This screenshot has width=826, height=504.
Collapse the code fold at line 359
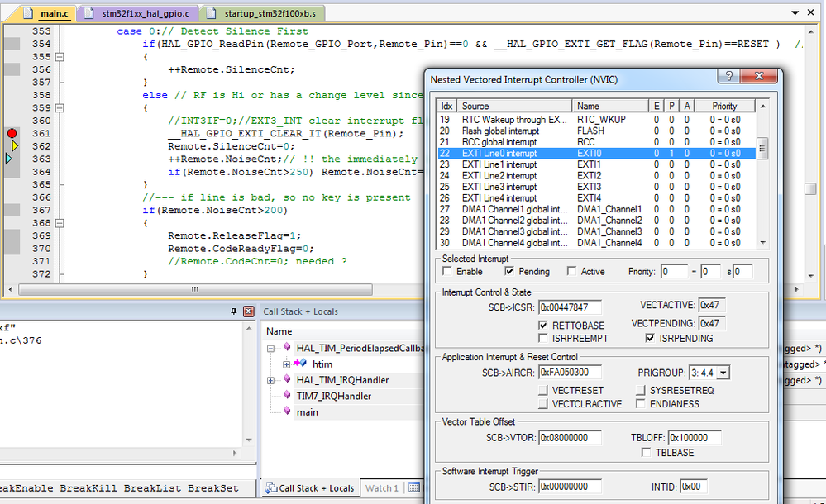60,108
